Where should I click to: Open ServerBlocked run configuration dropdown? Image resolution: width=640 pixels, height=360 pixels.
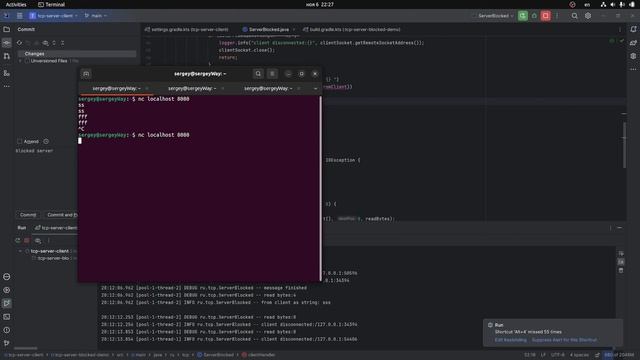click(x=493, y=16)
